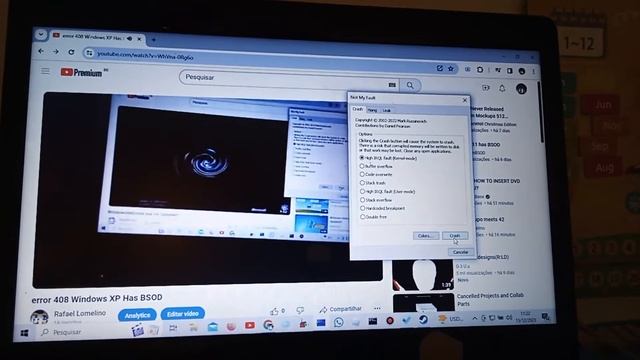Switch to the Hang tab in Not My Fault
The height and width of the screenshot is (360, 640).
pos(372,110)
